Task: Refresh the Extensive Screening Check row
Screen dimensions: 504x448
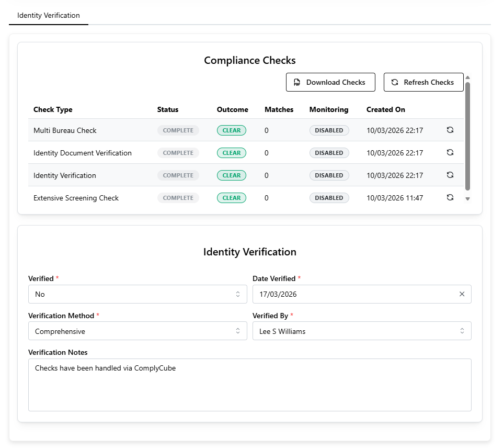Action: 450,197
